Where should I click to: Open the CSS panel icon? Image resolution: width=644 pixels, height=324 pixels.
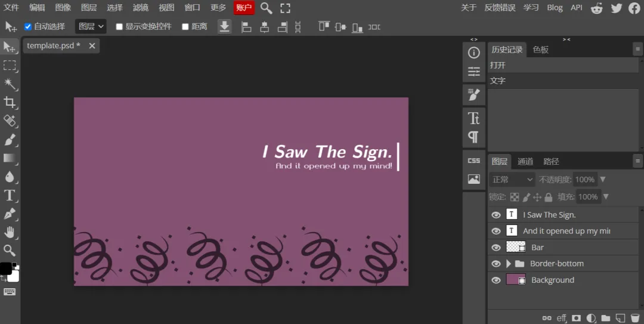pos(474,161)
